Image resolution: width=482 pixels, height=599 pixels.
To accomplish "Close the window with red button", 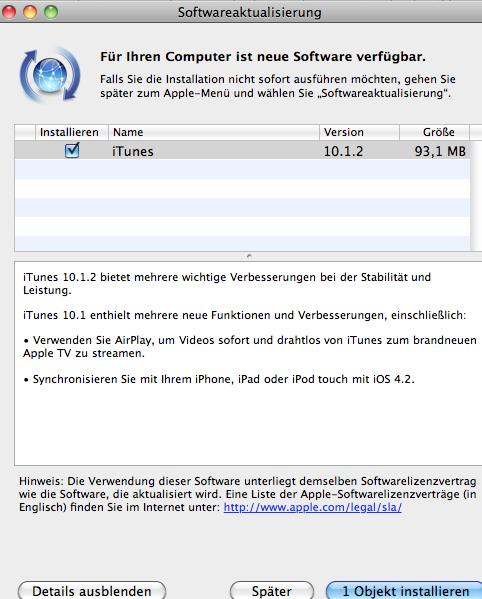I will coord(9,12).
